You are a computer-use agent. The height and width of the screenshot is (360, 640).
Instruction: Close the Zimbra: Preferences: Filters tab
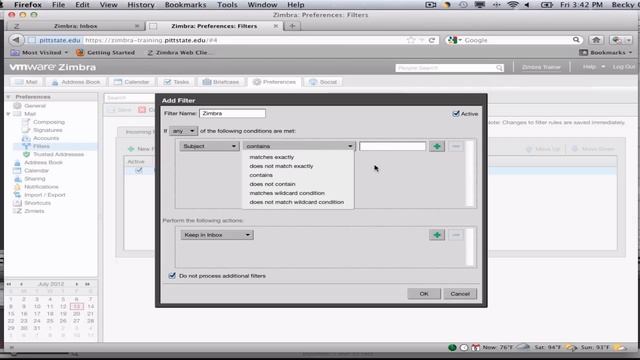point(276,26)
